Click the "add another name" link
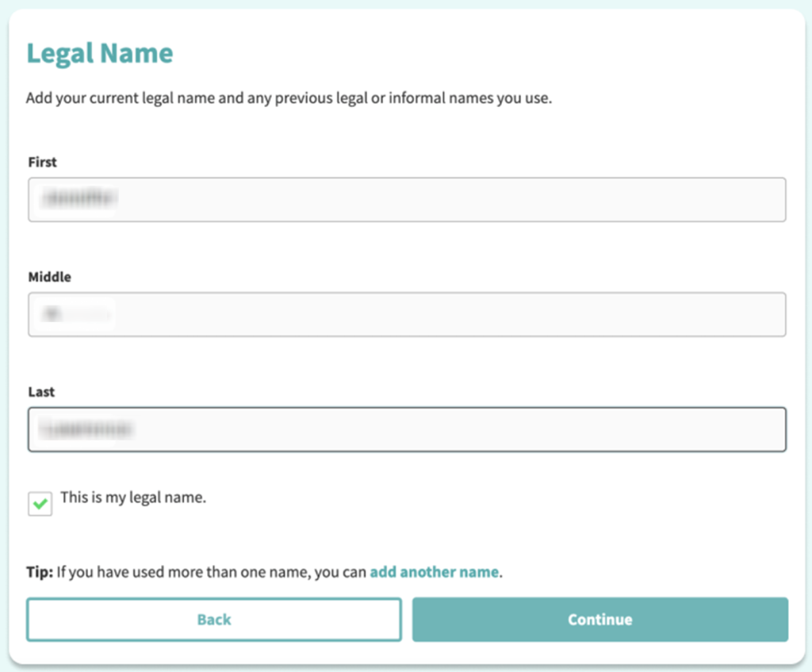The width and height of the screenshot is (812, 672). pyautogui.click(x=434, y=571)
